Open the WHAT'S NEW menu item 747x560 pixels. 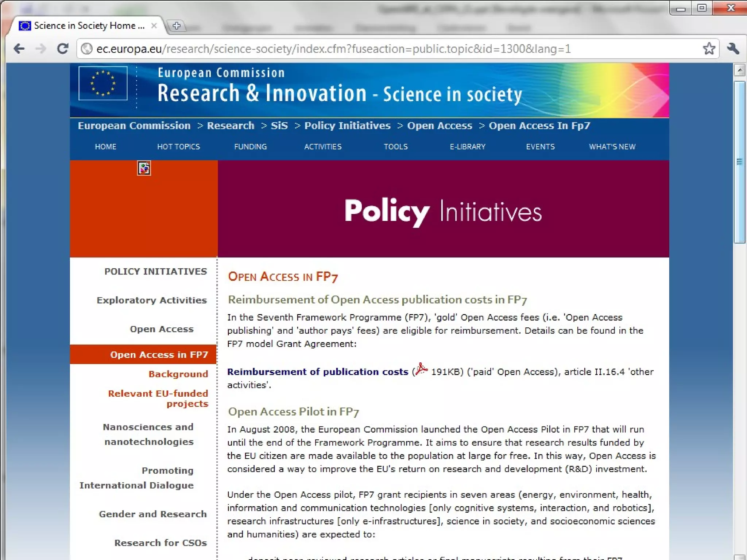pyautogui.click(x=612, y=147)
